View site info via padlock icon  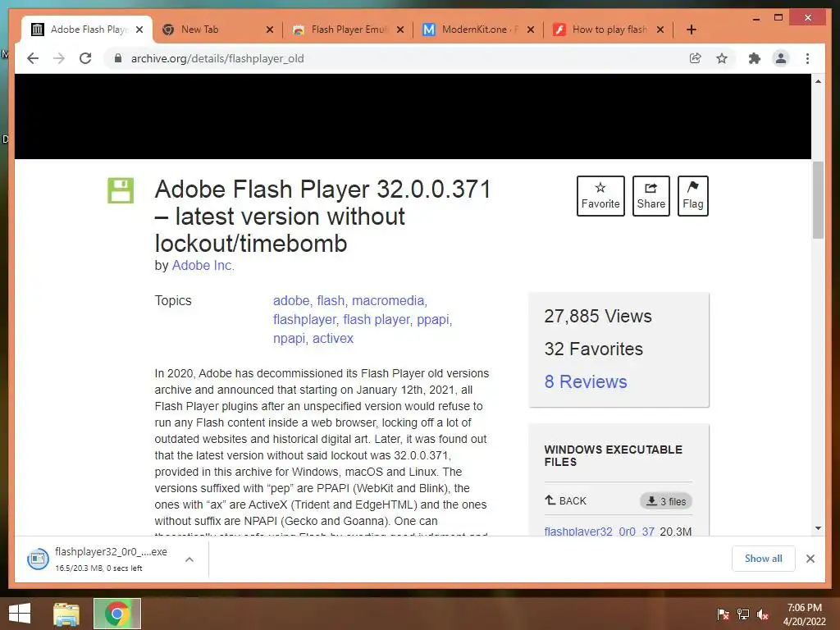pos(118,58)
